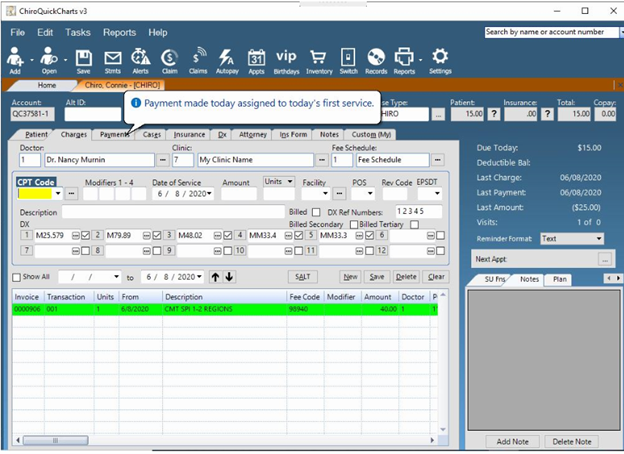
Task: Expand the EPSDT dropdown
Action: (x=437, y=194)
